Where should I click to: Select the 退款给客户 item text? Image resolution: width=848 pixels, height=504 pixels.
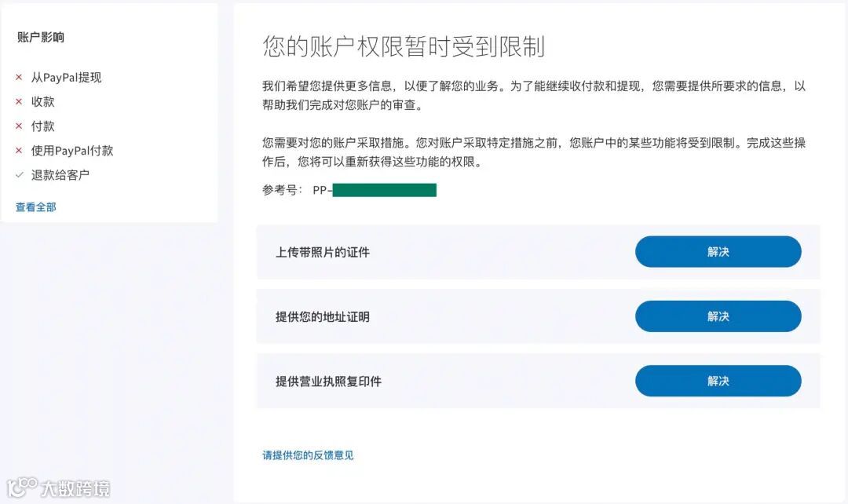coord(60,175)
